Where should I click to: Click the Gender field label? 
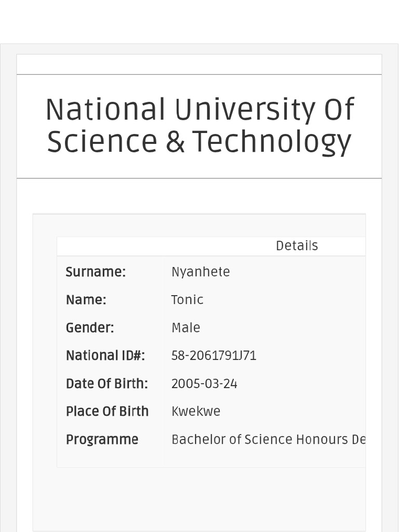click(x=90, y=328)
